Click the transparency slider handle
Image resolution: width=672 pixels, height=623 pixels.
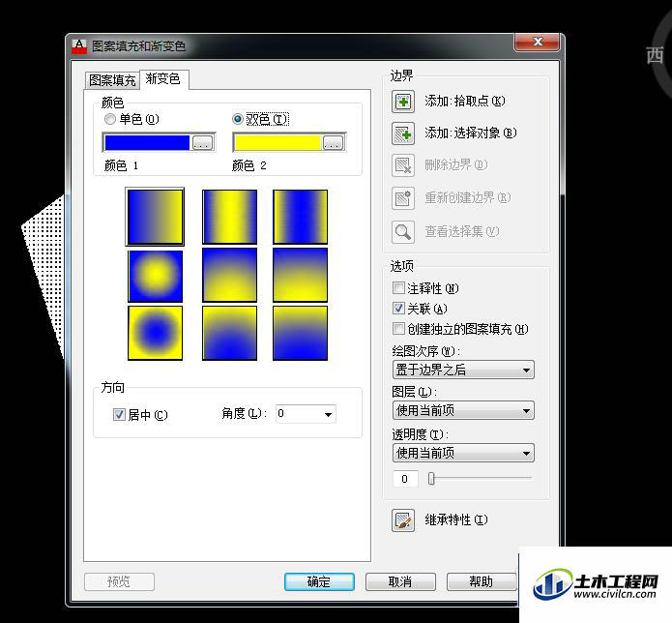coord(431,478)
